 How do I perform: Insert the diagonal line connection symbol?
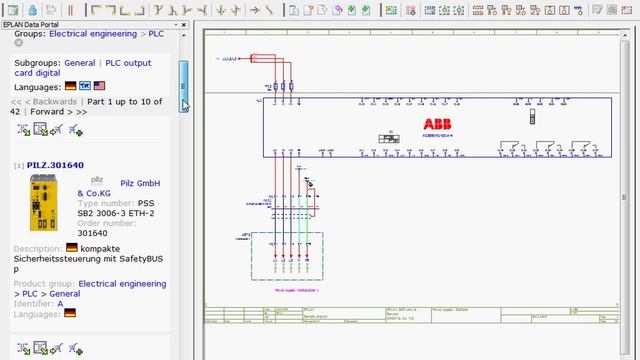click(269, 10)
